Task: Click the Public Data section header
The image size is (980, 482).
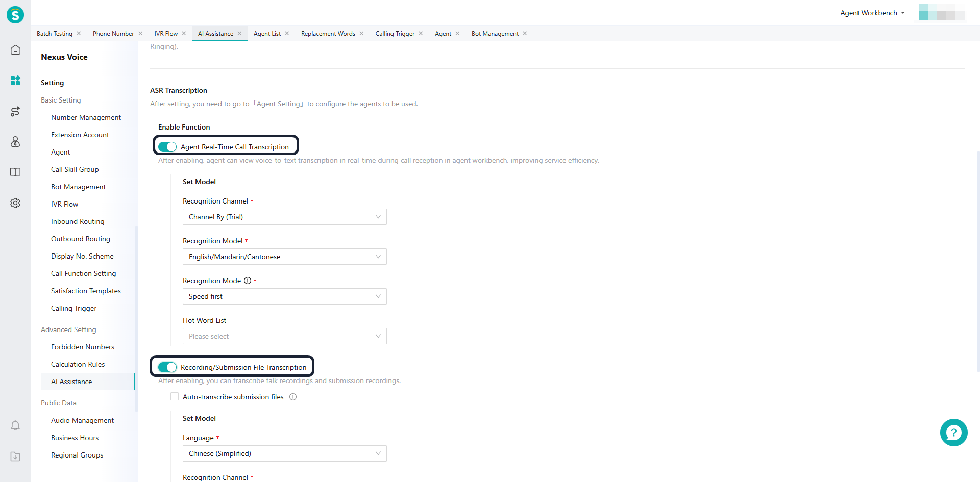Action: (x=59, y=403)
